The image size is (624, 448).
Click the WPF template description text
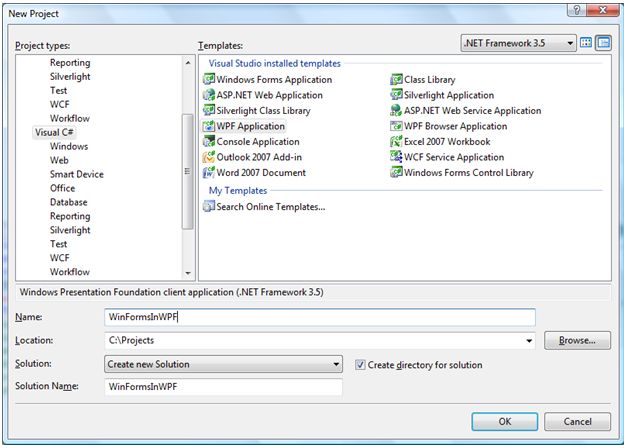coord(172,292)
